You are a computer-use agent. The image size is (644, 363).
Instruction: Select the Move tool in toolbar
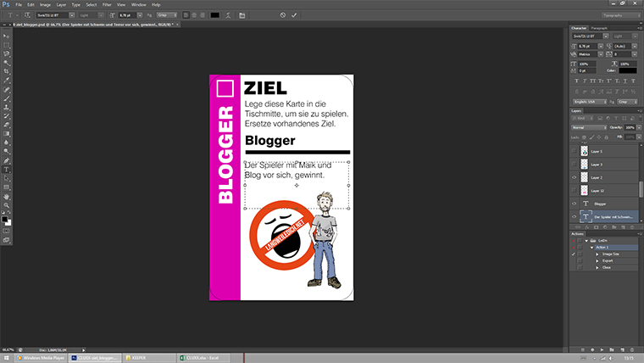tap(7, 35)
